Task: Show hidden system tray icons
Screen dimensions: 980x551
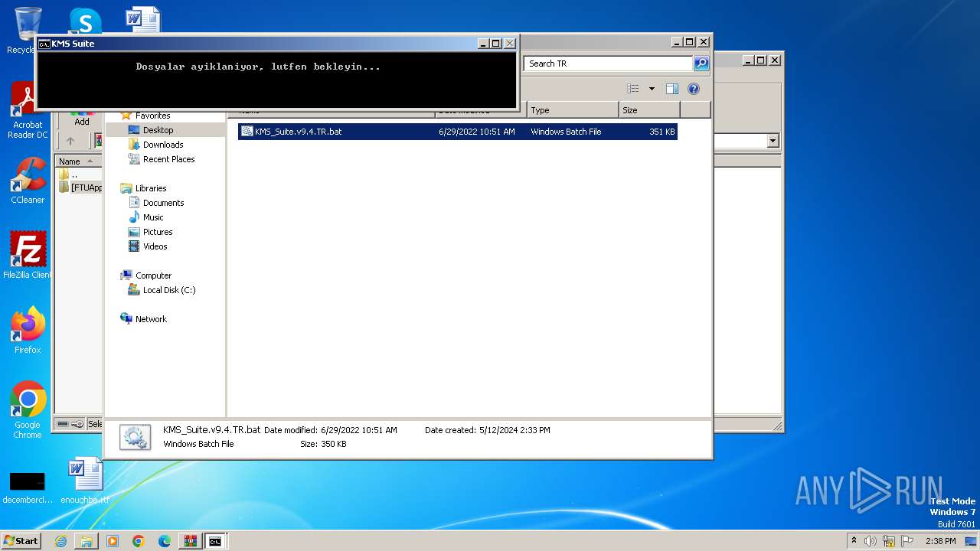Action: [x=854, y=540]
